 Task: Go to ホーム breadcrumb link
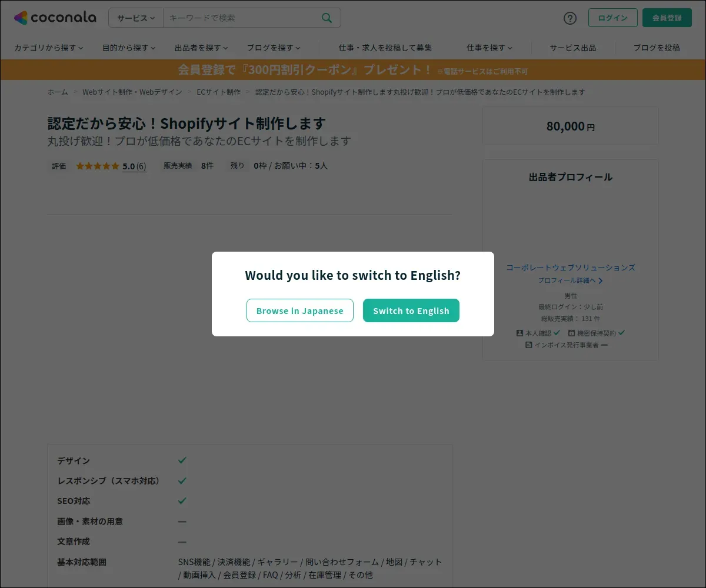point(58,92)
